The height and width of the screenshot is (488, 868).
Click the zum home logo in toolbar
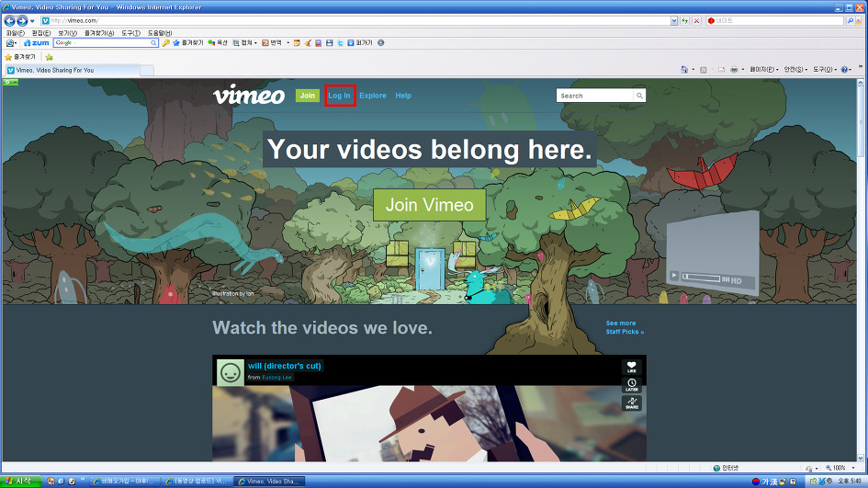click(x=37, y=42)
